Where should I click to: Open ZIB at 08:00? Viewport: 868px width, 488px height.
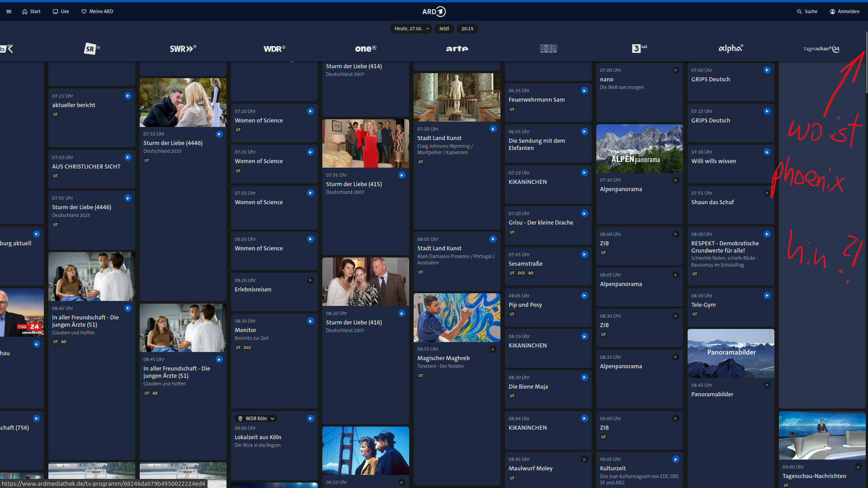[x=640, y=246]
